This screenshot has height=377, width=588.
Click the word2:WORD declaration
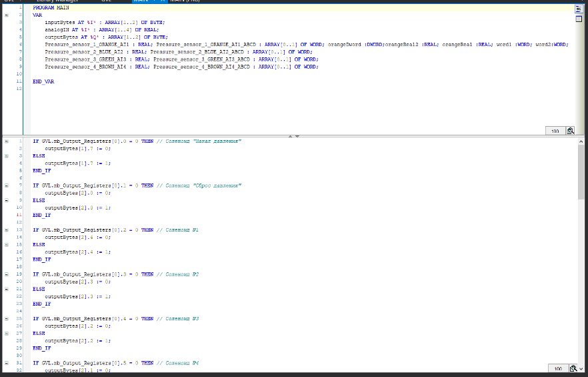coord(552,44)
